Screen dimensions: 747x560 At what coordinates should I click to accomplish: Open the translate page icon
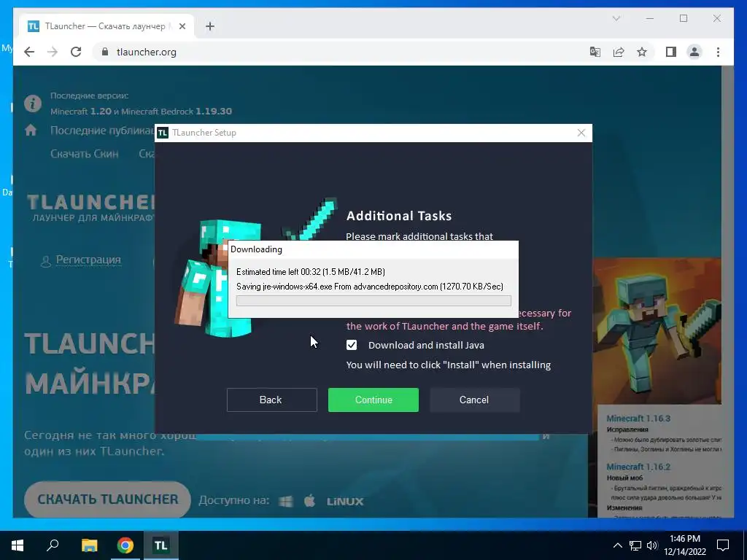click(595, 52)
